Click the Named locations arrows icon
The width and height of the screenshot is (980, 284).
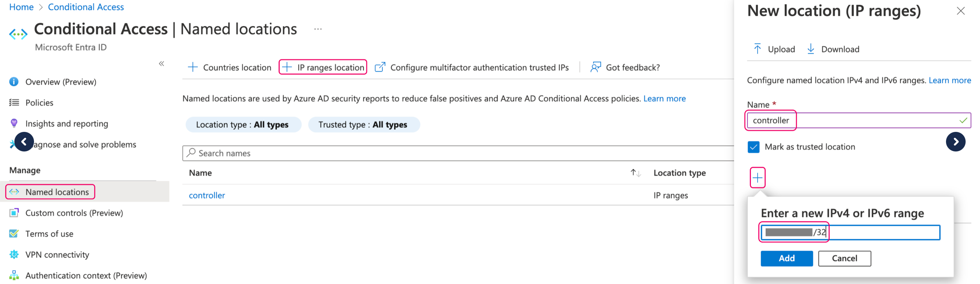point(14,192)
